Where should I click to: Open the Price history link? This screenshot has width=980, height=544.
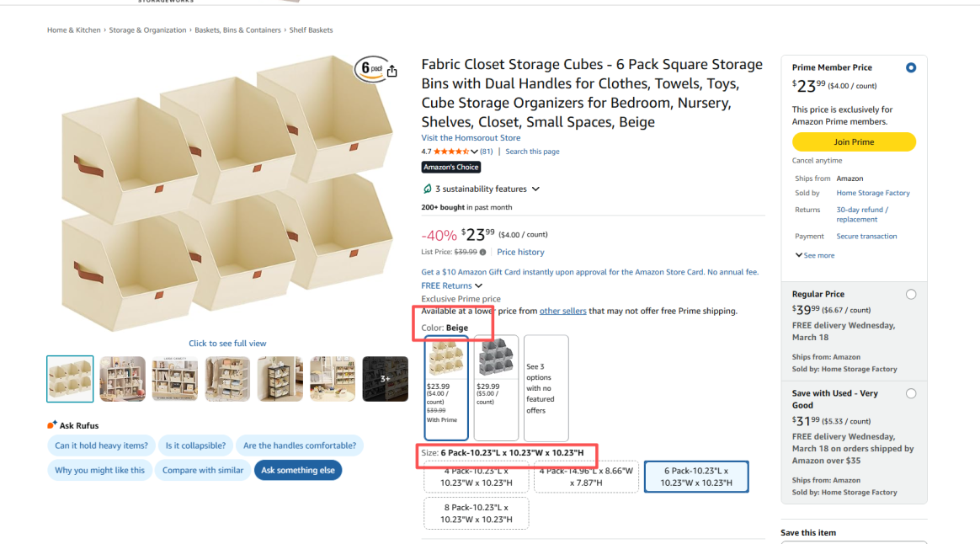520,253
